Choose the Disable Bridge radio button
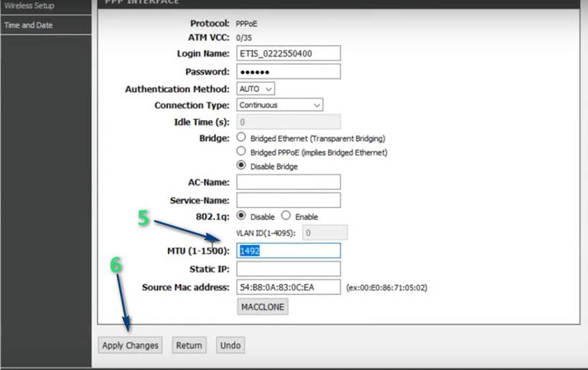 [x=241, y=165]
